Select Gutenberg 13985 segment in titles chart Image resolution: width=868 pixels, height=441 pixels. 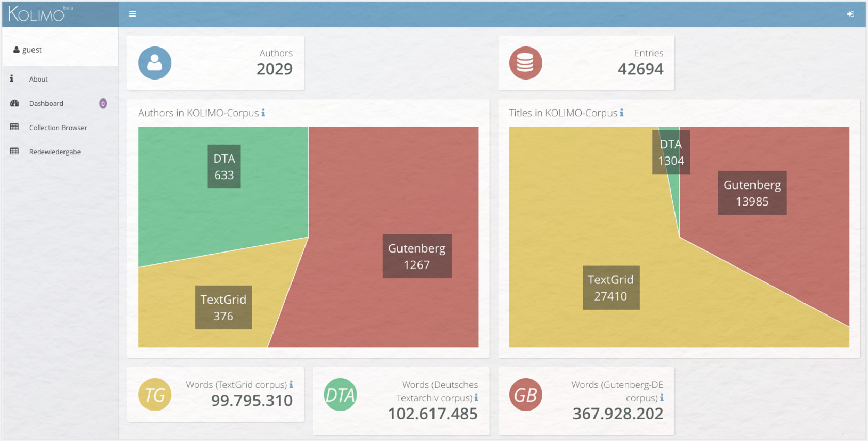click(752, 193)
